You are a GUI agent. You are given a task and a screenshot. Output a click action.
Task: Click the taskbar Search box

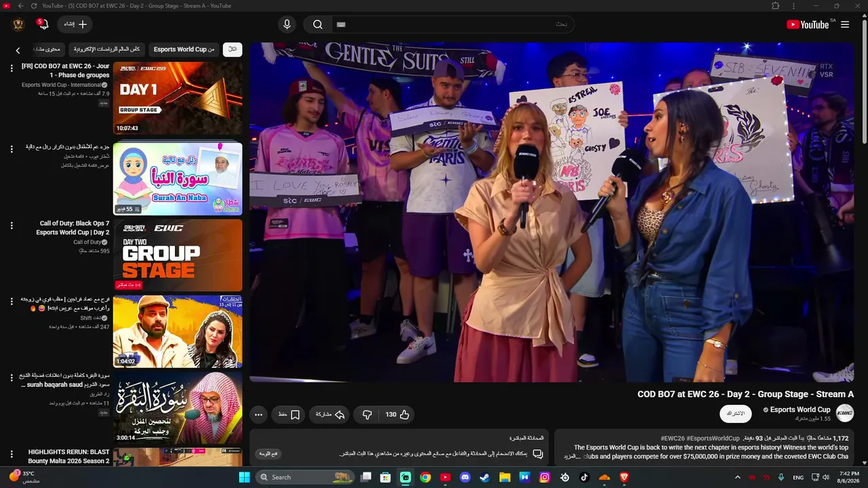[x=305, y=477]
